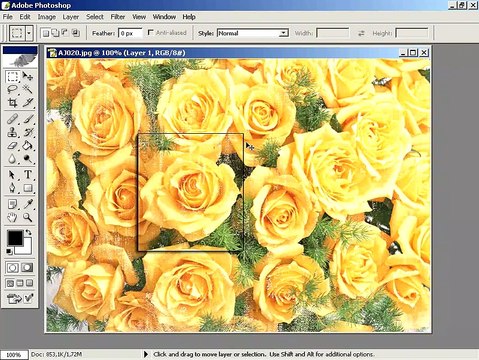Open the tool preset picker arrow
The height and width of the screenshot is (360, 479).
[29, 33]
